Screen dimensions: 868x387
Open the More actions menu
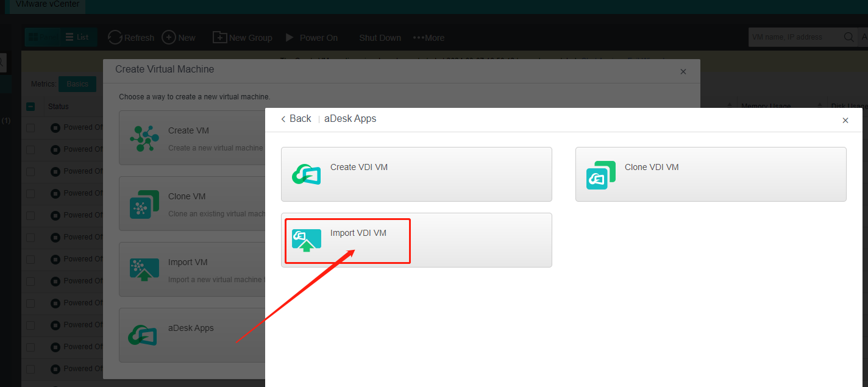(429, 38)
